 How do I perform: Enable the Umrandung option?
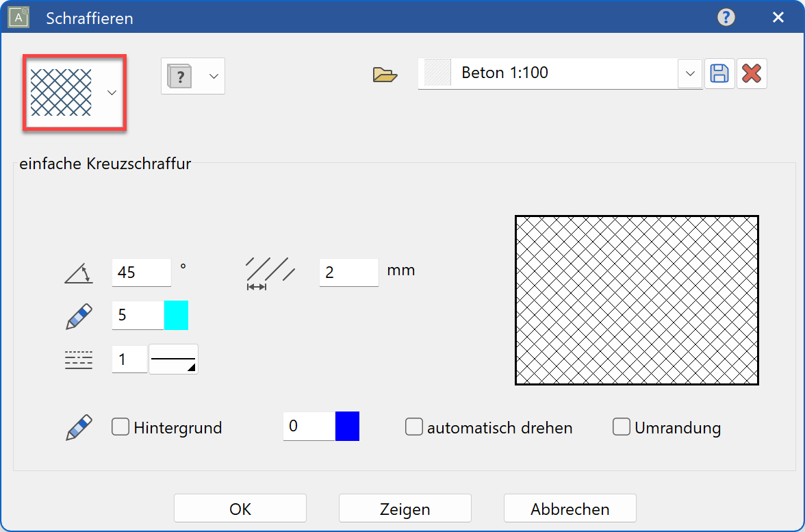(x=622, y=427)
